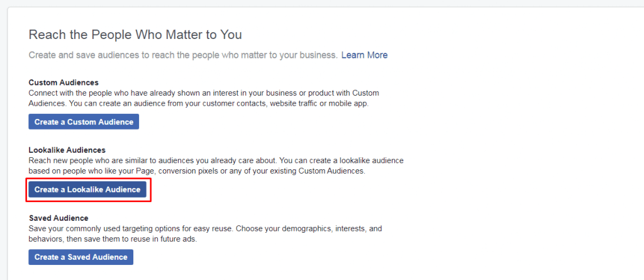Select the Lookalike Audiences section heading

[67, 150]
